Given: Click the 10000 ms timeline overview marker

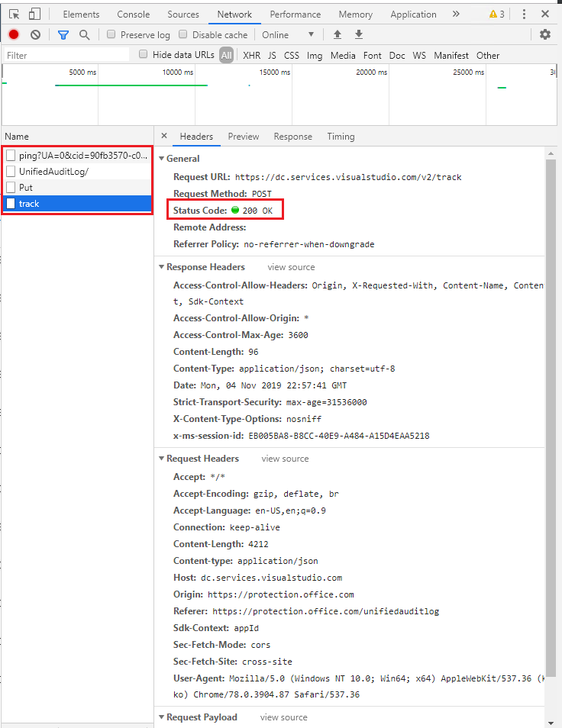Looking at the screenshot, I should (177, 72).
